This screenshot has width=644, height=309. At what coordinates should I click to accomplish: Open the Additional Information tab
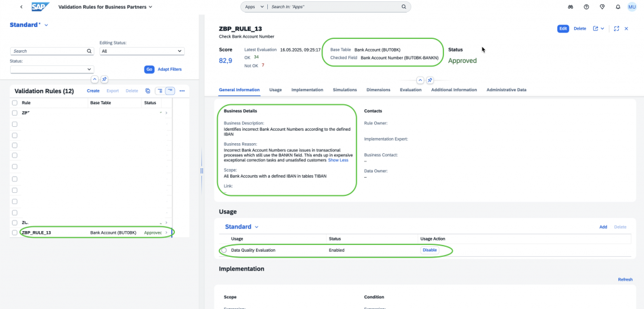pos(454,90)
